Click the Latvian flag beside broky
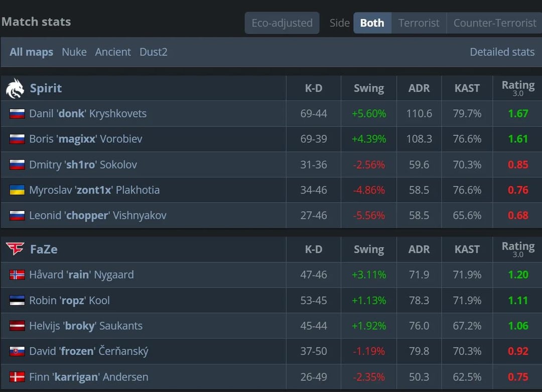Viewport: 542px width, 392px height. coord(17,326)
